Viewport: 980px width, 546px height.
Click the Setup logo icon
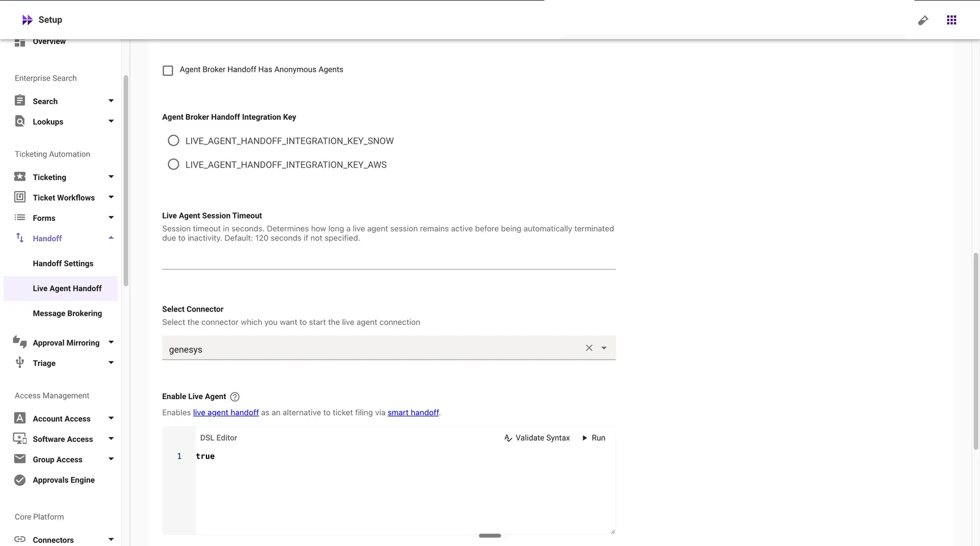click(27, 20)
